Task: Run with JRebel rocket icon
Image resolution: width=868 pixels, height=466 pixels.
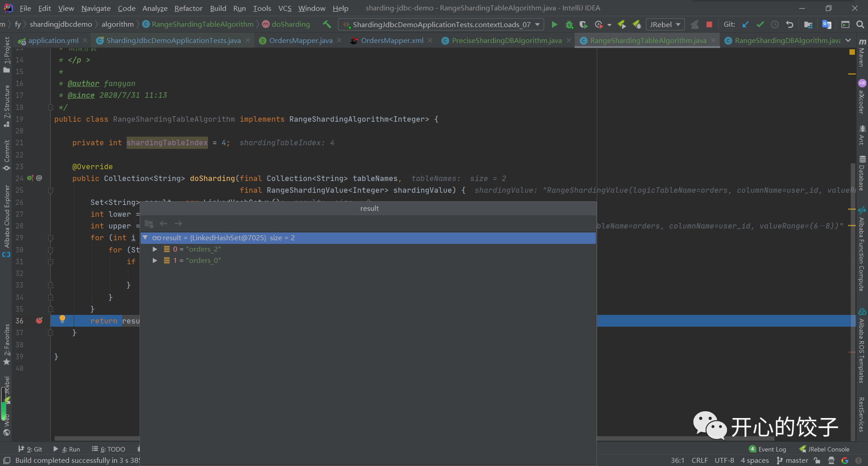Action: [622, 24]
